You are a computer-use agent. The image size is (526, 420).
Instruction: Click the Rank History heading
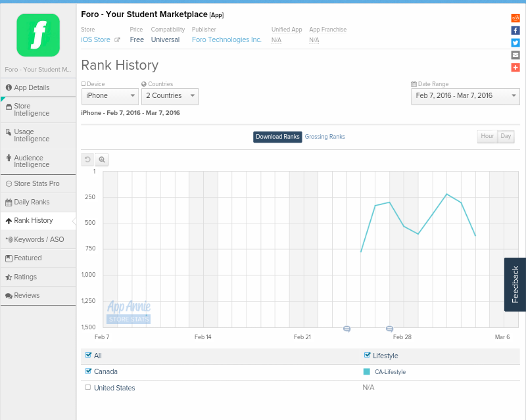coord(120,65)
